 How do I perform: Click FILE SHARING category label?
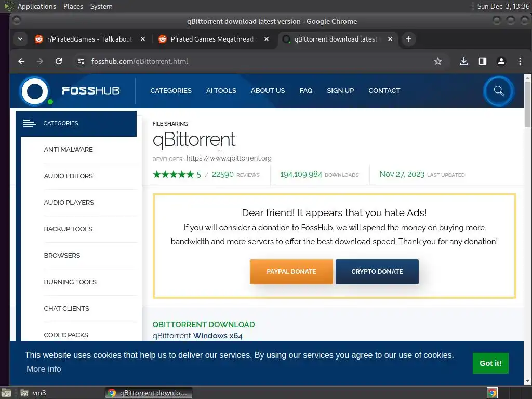pos(170,124)
